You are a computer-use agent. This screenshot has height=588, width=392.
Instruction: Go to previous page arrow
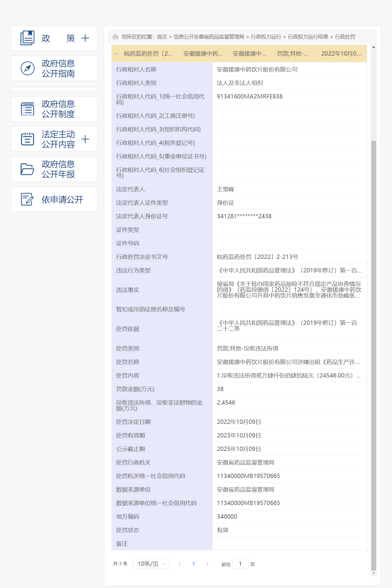180,564
